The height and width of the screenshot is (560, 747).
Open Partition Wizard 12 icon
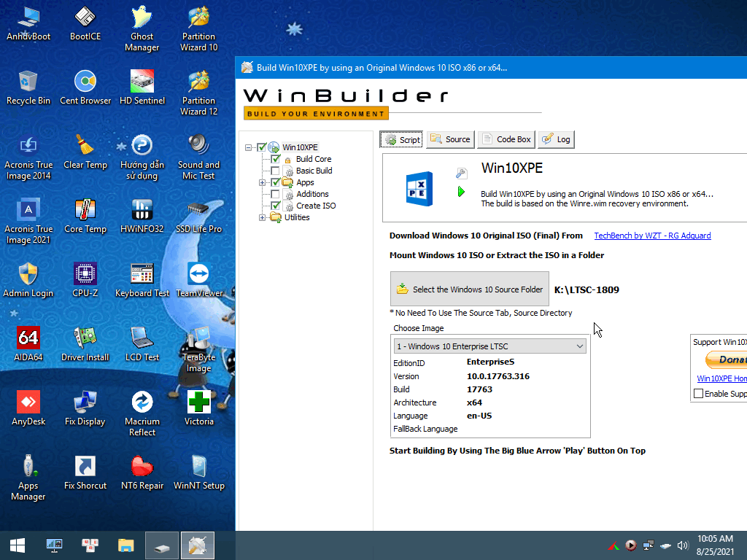pos(198,93)
